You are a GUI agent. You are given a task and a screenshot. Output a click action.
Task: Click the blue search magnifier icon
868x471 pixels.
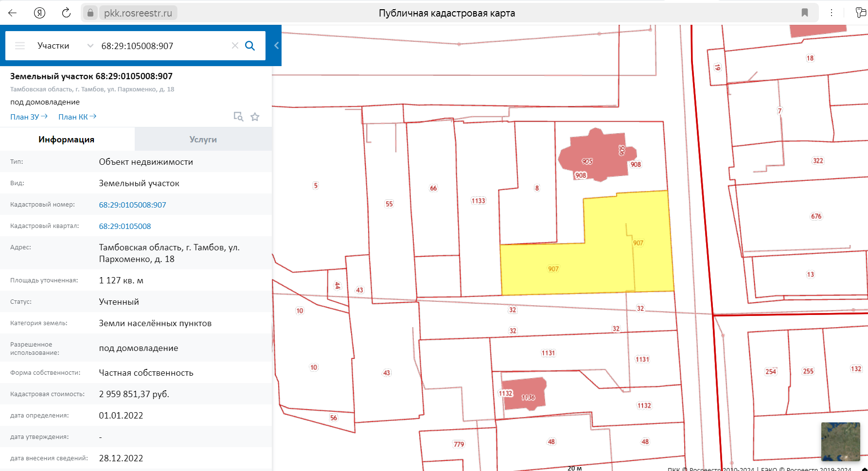250,46
